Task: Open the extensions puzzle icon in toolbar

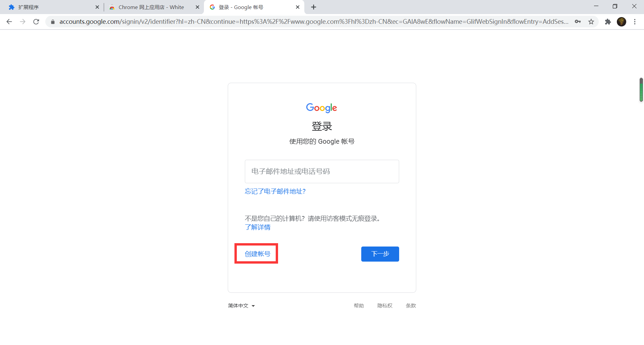Action: [608, 22]
